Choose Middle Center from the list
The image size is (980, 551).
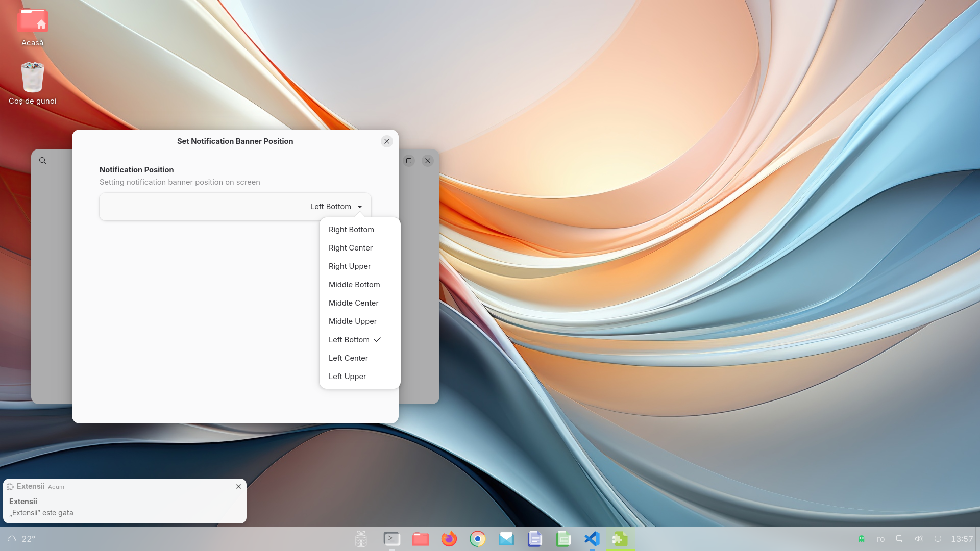tap(353, 303)
